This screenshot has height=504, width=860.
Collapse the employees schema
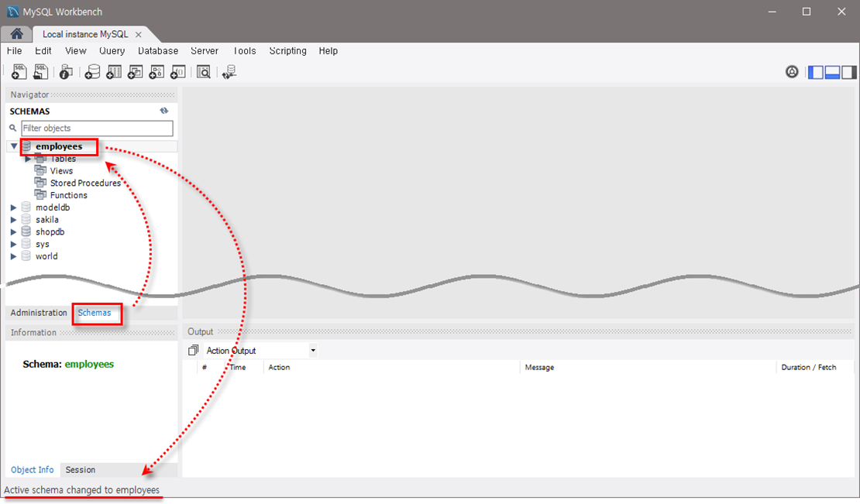[14, 146]
